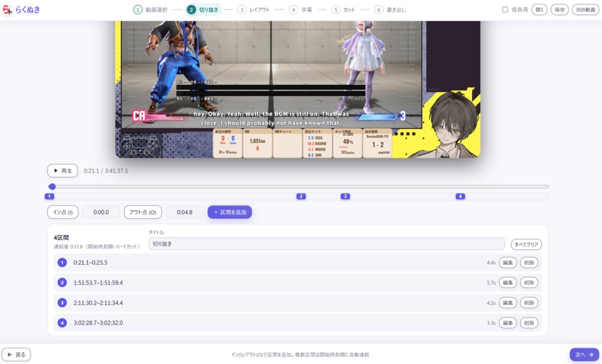Add segment with 区間を追加 button

230,212
